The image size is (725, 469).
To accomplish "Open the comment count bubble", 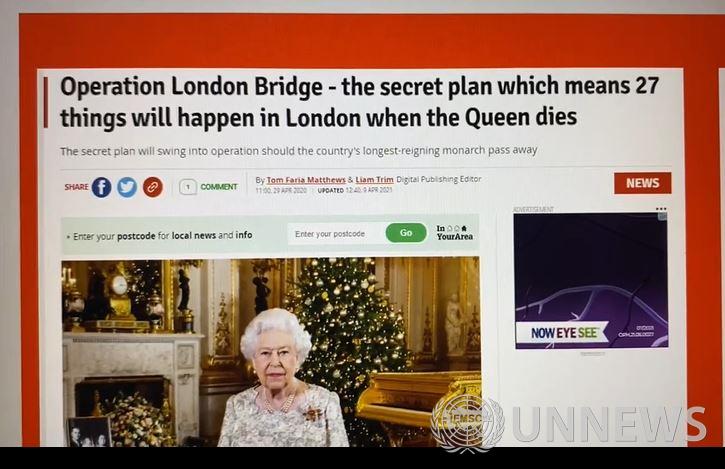I will click(x=188, y=187).
